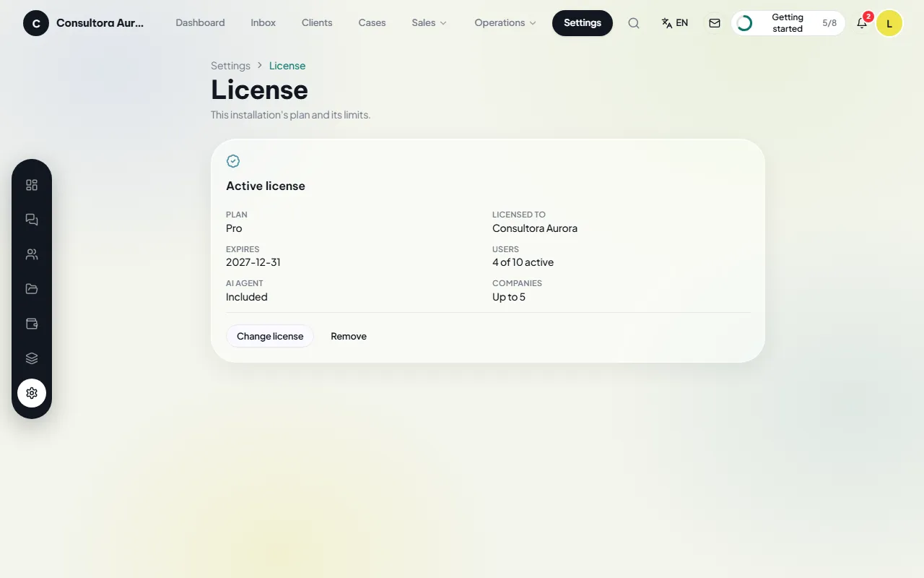Open the Settings breadcrumb link
The image size is (924, 578).
point(230,66)
